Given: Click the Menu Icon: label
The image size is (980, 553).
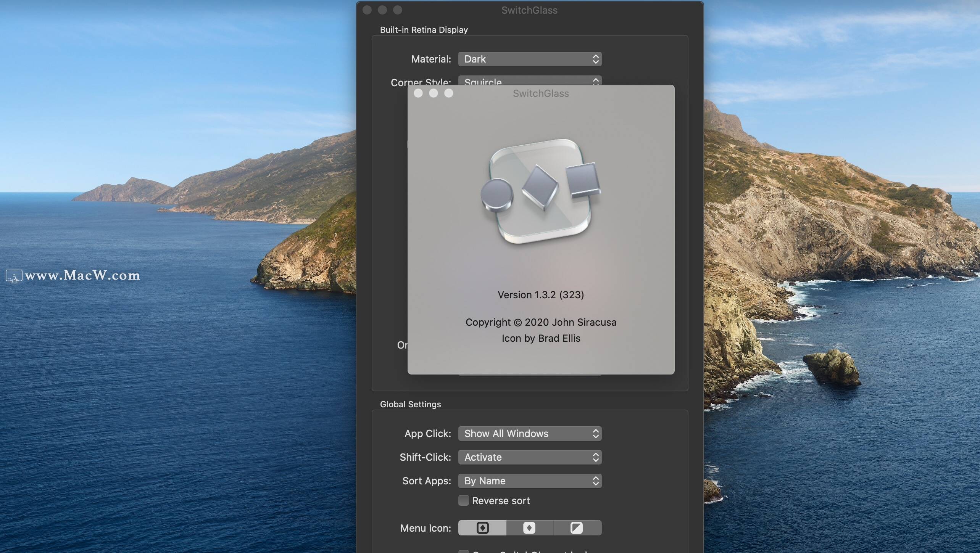Looking at the screenshot, I should 426,528.
